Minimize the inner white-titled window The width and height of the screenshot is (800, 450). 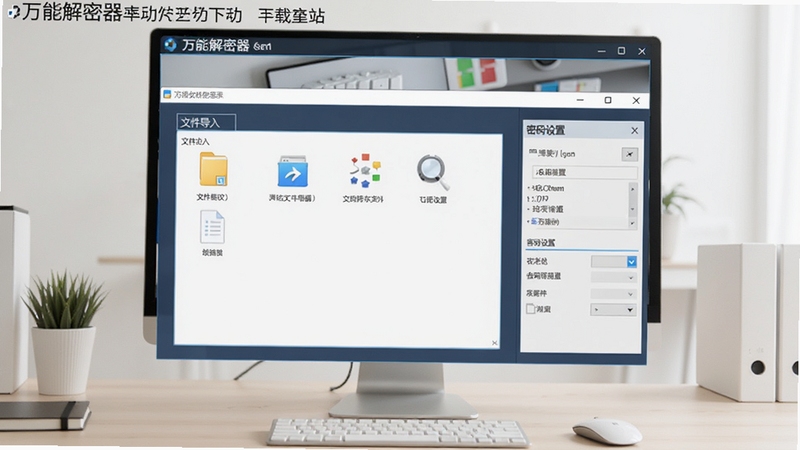coord(580,100)
